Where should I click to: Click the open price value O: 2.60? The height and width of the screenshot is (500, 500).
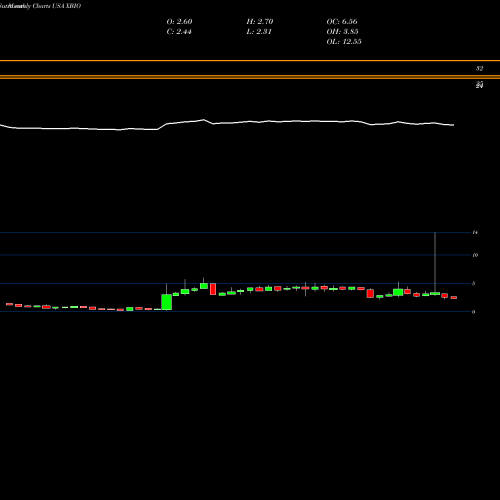click(x=179, y=21)
